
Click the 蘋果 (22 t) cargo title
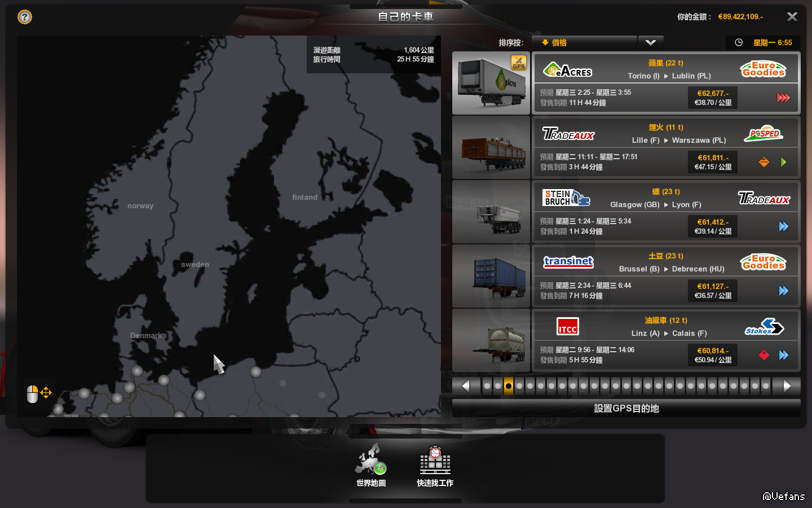tap(666, 63)
